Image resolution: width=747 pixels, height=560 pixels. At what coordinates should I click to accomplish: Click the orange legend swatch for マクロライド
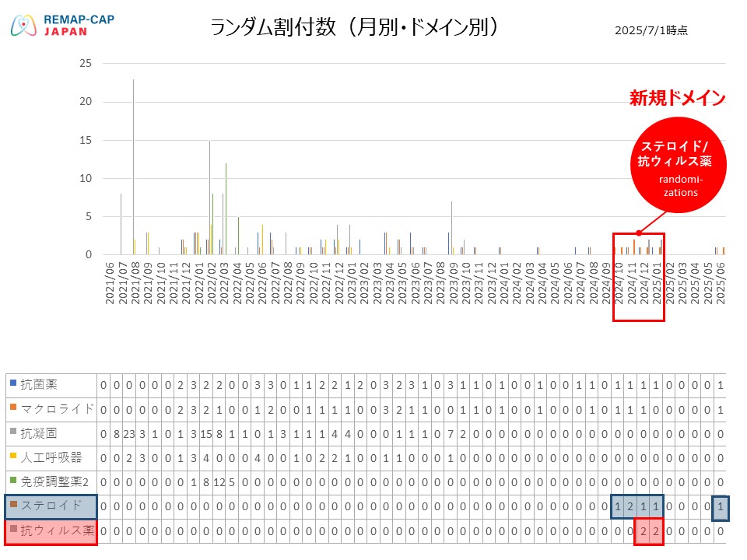[x=13, y=407]
